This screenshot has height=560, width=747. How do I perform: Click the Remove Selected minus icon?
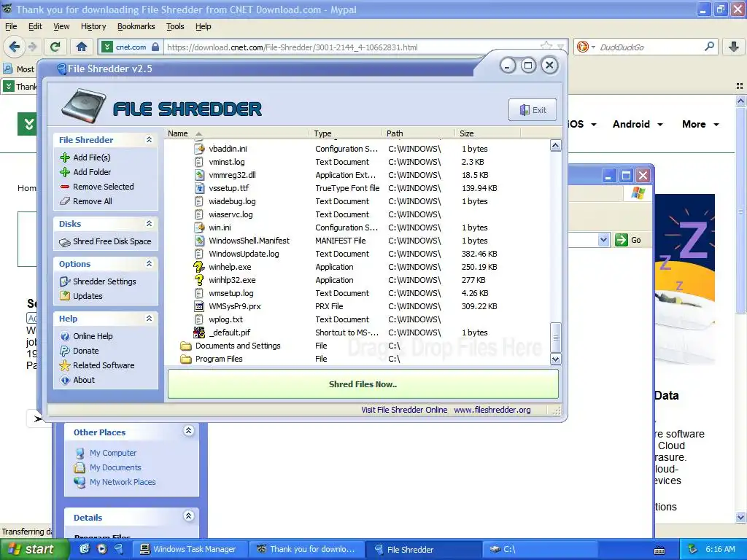(x=65, y=187)
